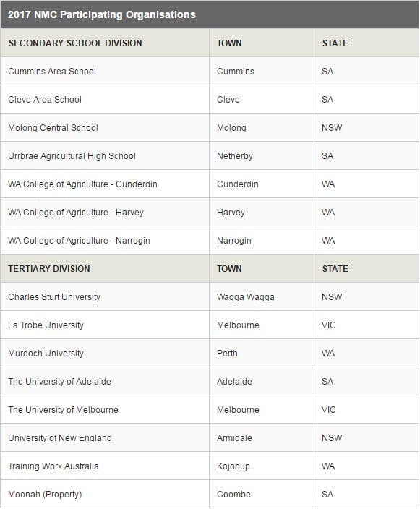This screenshot has height=509, width=420.
Task: Select WA College of Agriculture - Harvey
Action: (76, 213)
